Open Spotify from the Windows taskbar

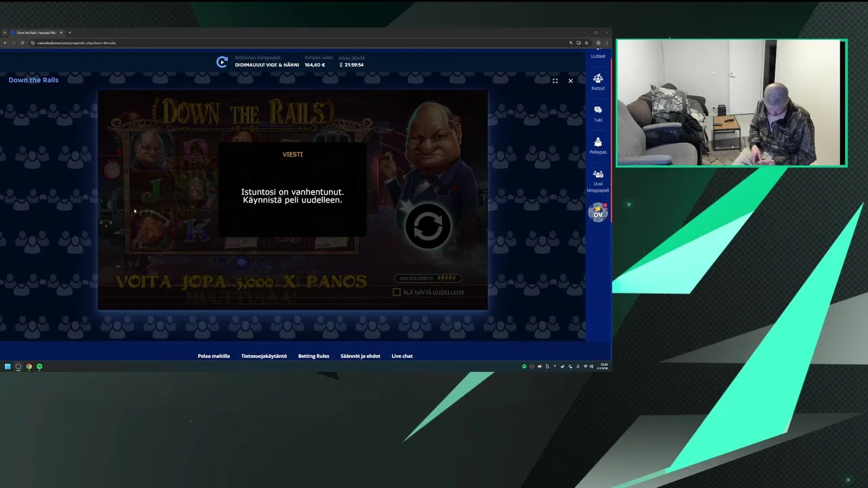click(x=39, y=367)
